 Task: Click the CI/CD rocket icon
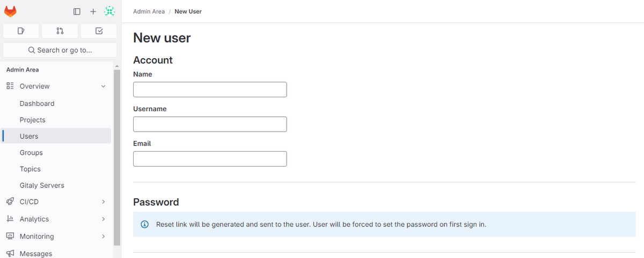[x=10, y=202]
